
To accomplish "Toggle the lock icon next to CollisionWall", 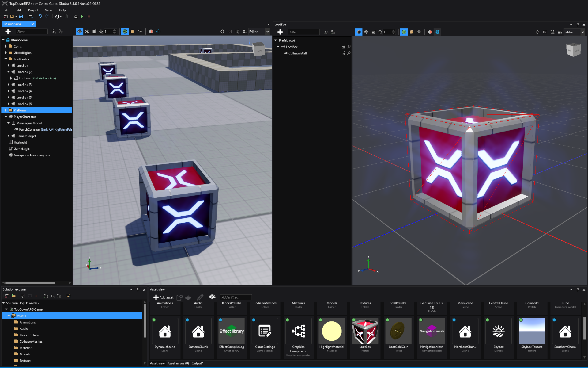I will pos(344,53).
